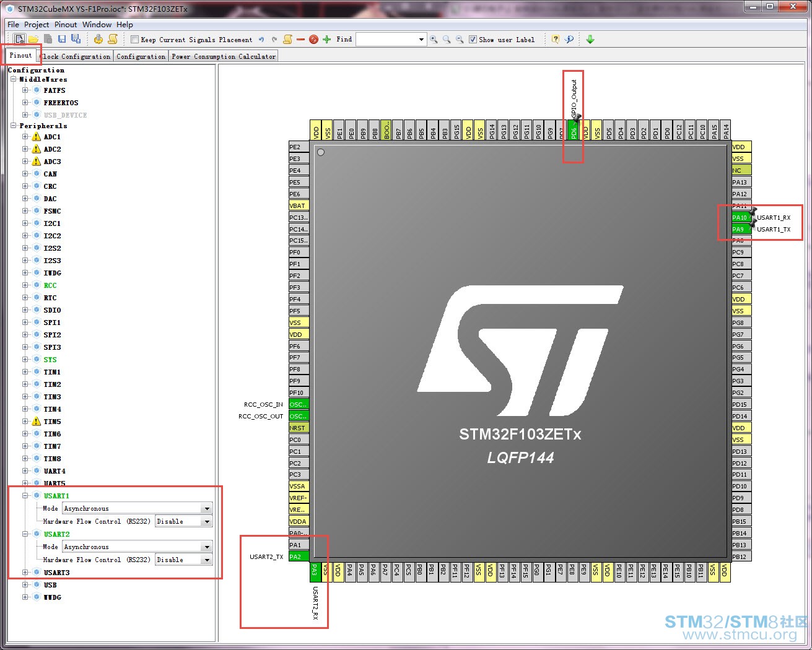Click inside the Find input field
This screenshot has height=650, width=812.
[386, 40]
